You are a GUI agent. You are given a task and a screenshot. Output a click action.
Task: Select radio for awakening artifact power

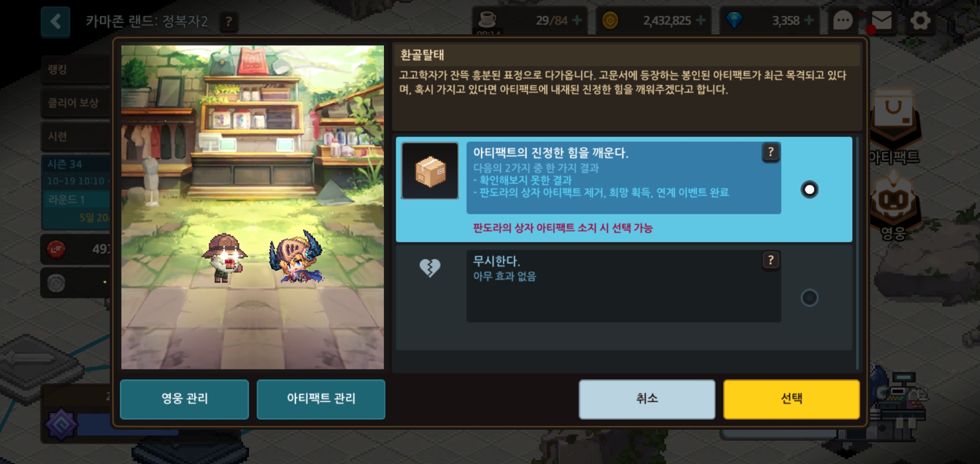coord(809,189)
